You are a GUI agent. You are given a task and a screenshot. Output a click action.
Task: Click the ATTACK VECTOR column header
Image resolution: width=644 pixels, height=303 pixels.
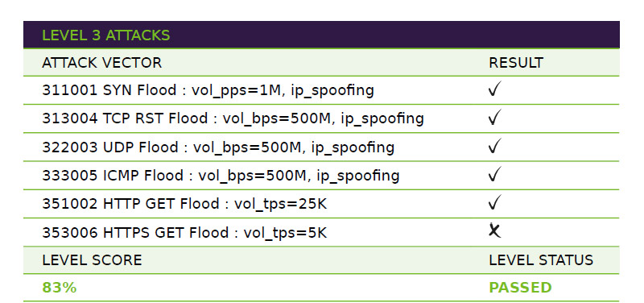pyautogui.click(x=102, y=63)
